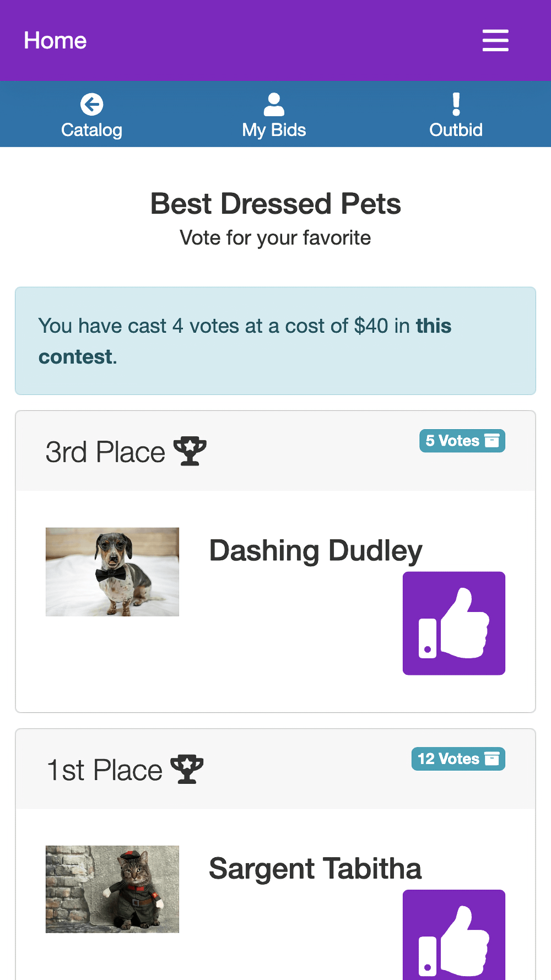Click the 1st Place trophy icon
The width and height of the screenshot is (551, 980).
point(187,769)
